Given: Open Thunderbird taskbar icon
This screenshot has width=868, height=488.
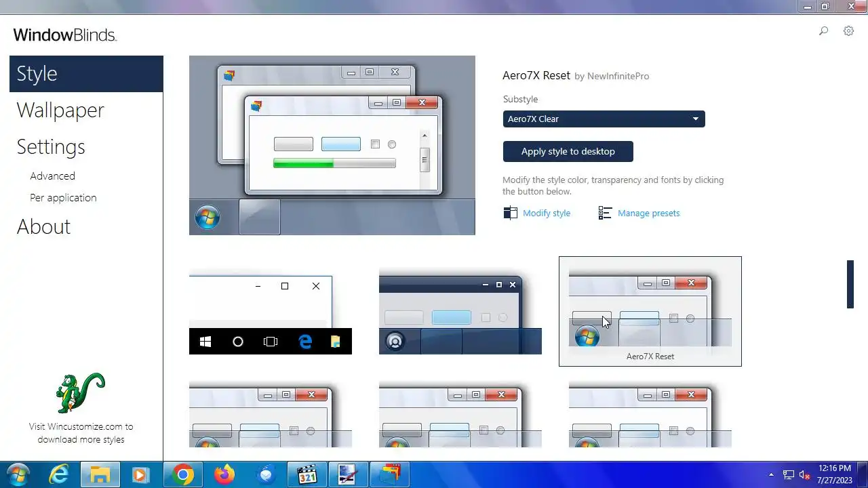Looking at the screenshot, I should 266,474.
